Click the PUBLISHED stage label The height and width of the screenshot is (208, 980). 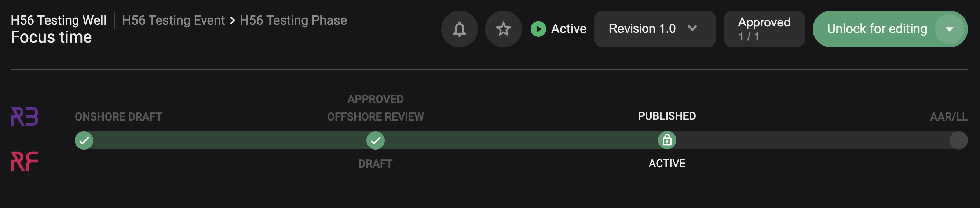pyautogui.click(x=666, y=116)
